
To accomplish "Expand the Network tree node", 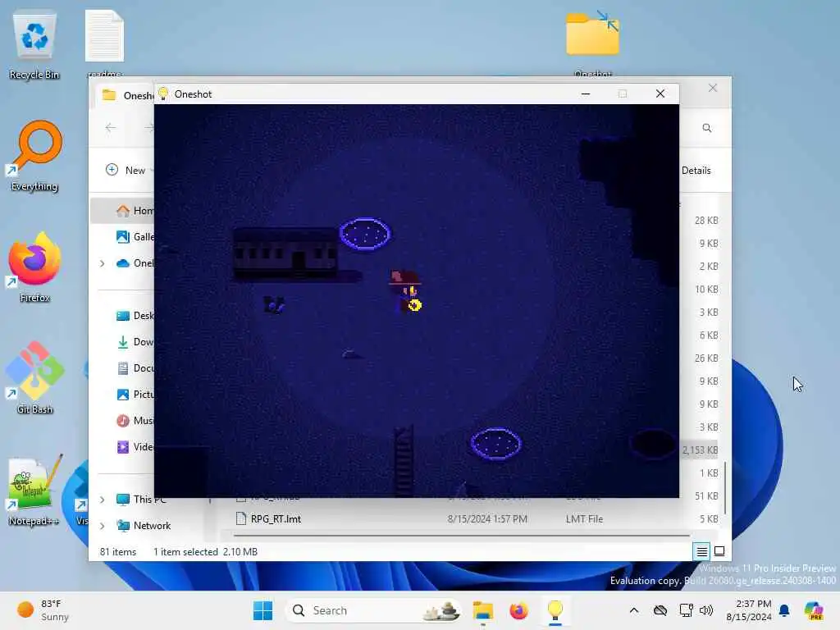I will pos(103,526).
